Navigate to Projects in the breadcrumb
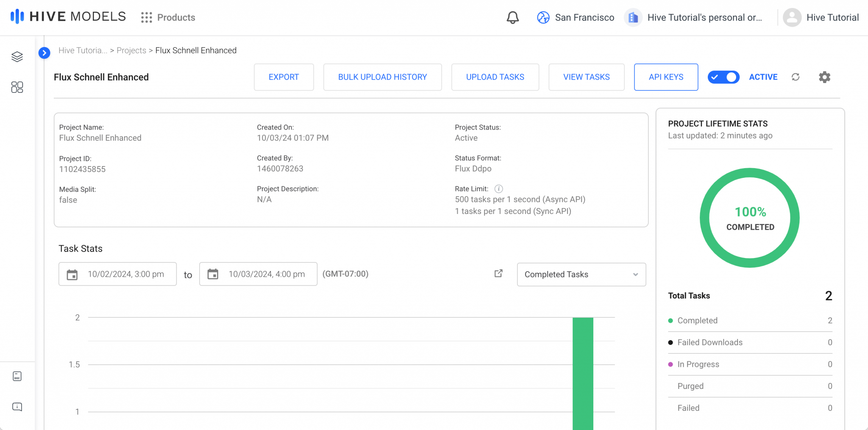 click(131, 50)
